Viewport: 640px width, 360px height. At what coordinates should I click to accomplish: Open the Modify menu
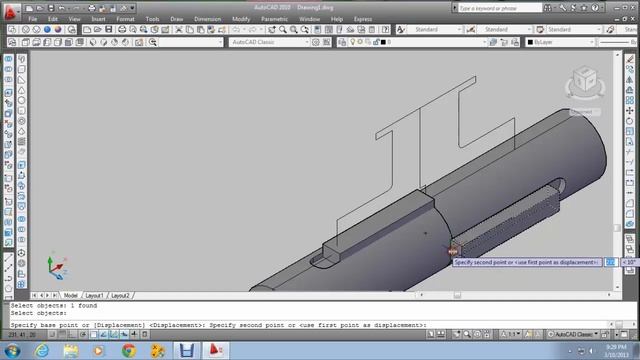coord(241,19)
